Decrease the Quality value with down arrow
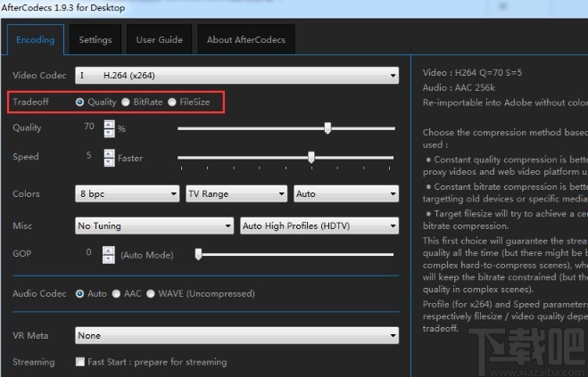The height and width of the screenshot is (377, 588). pos(109,133)
